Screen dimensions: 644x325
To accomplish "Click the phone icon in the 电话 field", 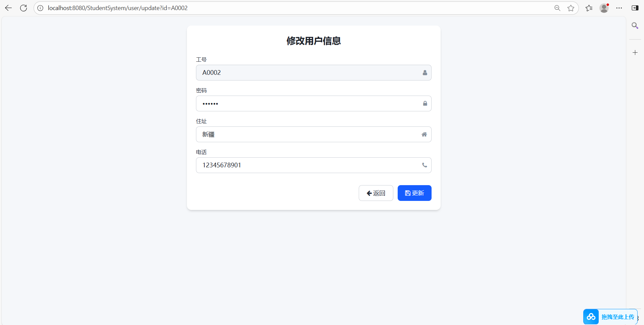I will [424, 165].
